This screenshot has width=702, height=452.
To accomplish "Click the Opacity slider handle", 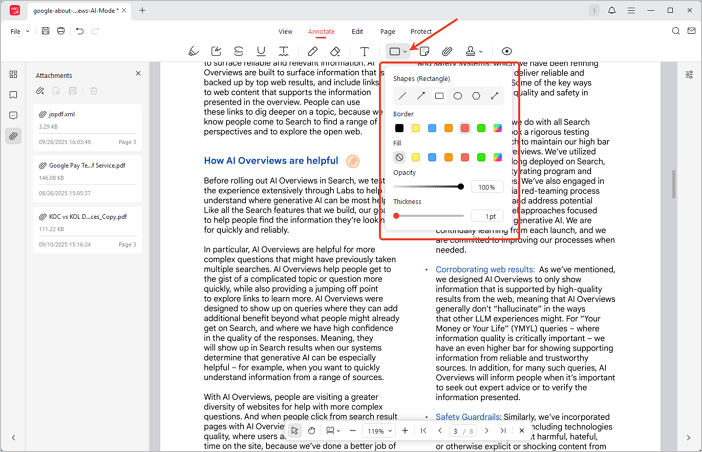I will point(461,187).
